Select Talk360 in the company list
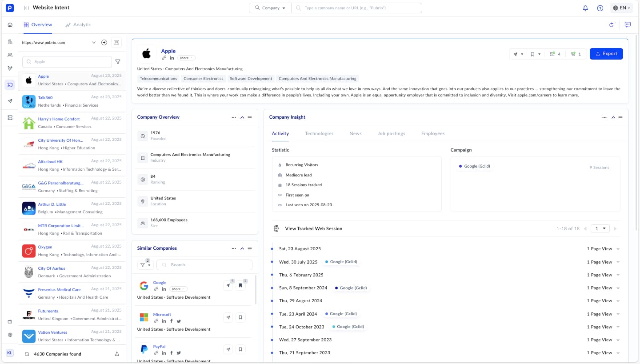640x364 pixels. click(45, 98)
